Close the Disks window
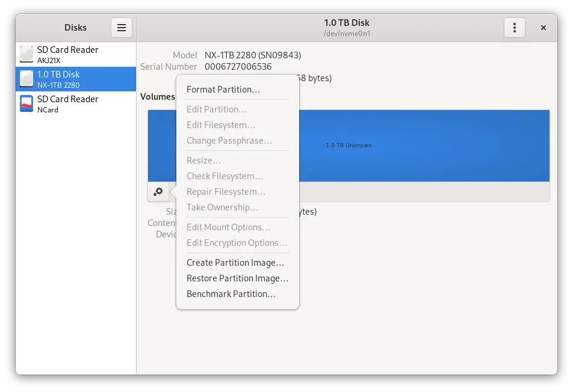573x392 pixels. tap(544, 28)
